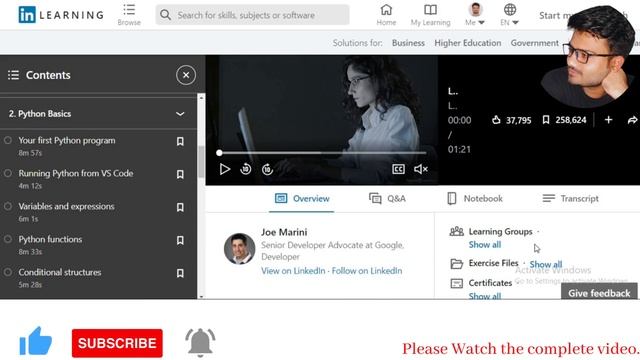Open My Learning

(x=430, y=15)
